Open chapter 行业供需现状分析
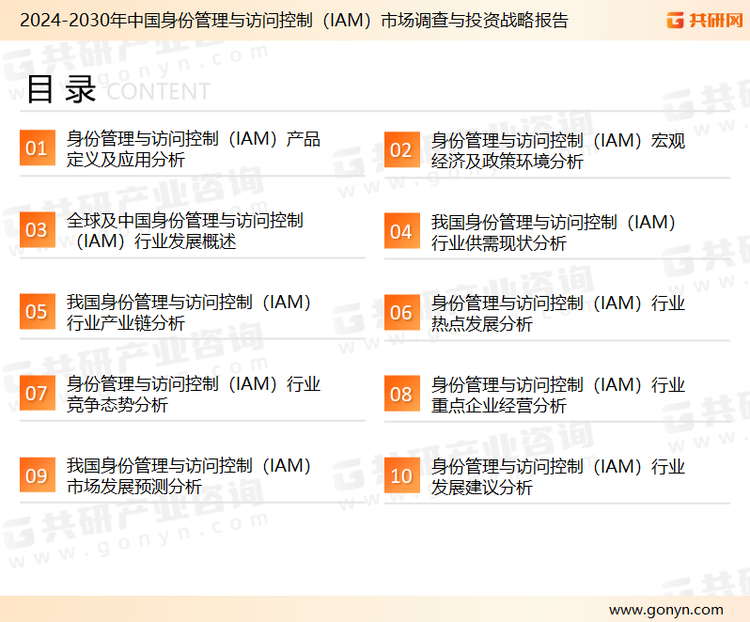750x622 pixels. [553, 233]
